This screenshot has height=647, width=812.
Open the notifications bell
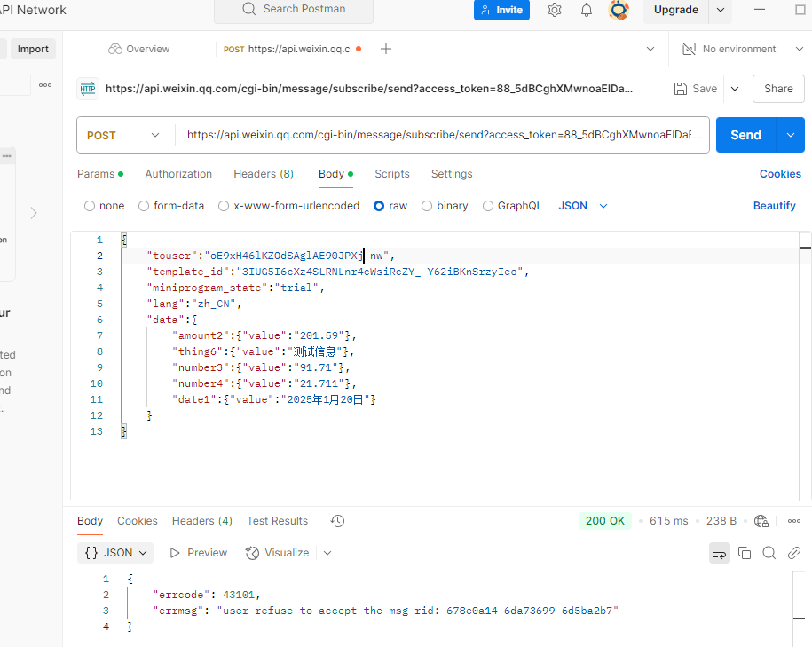pyautogui.click(x=587, y=10)
